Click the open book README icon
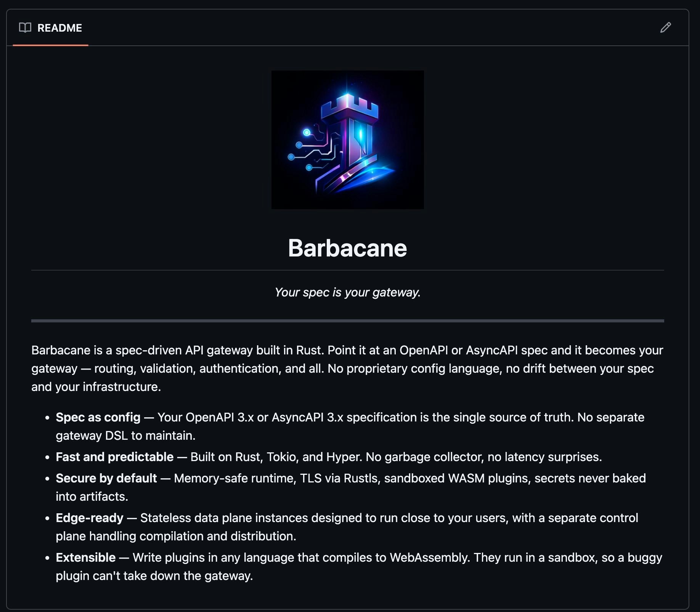Image resolution: width=700 pixels, height=612 pixels. coord(25,27)
